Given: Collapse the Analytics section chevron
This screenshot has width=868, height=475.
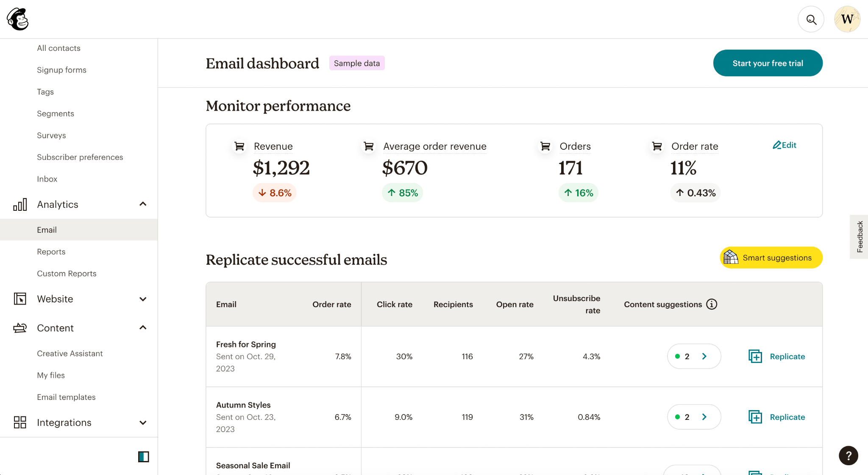Looking at the screenshot, I should point(143,204).
